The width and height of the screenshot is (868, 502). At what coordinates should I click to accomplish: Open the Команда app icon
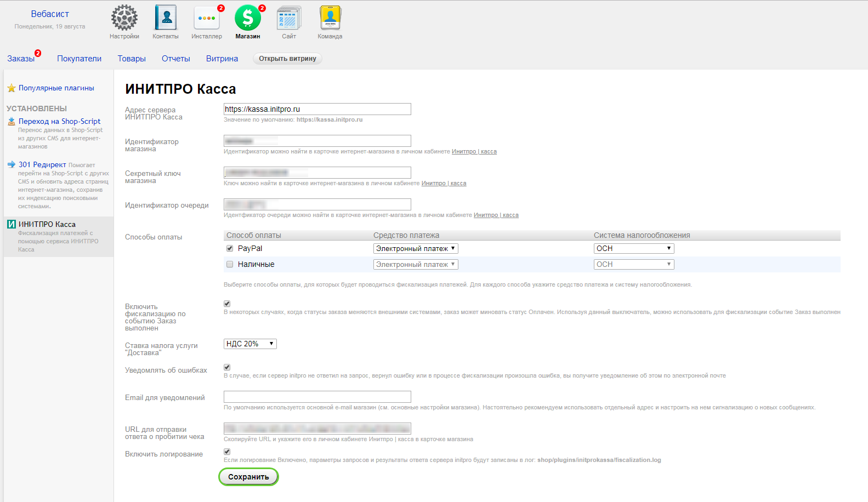(330, 18)
